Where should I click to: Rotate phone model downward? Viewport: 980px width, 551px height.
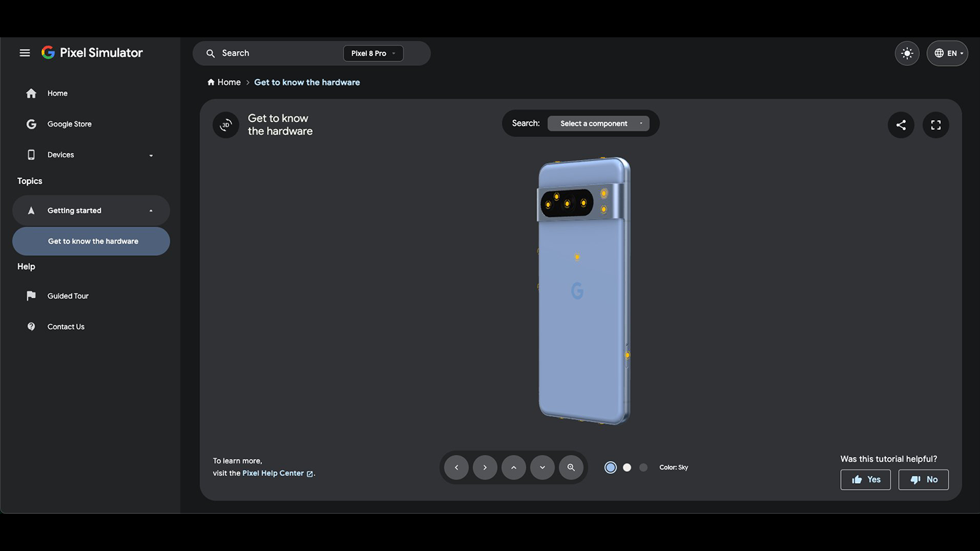[x=542, y=467]
